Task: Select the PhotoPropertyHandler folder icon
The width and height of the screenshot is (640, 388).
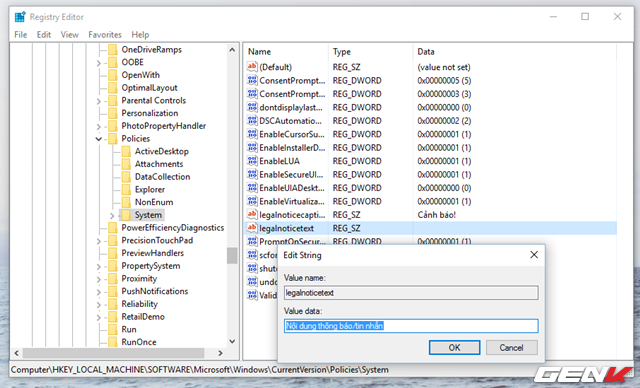Action: click(x=113, y=126)
